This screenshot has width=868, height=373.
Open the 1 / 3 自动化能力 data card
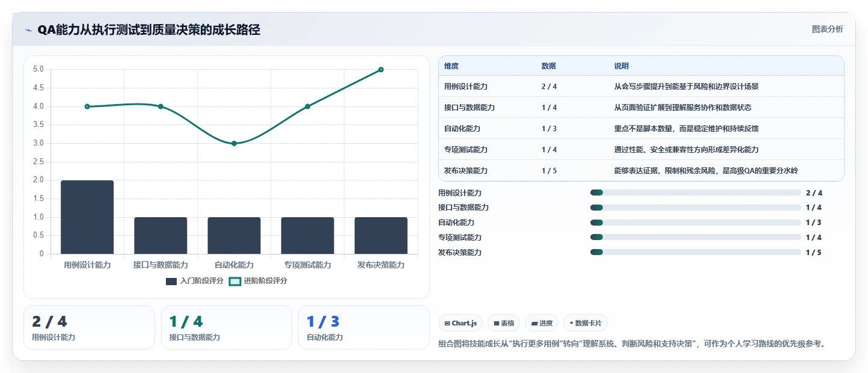tap(364, 327)
